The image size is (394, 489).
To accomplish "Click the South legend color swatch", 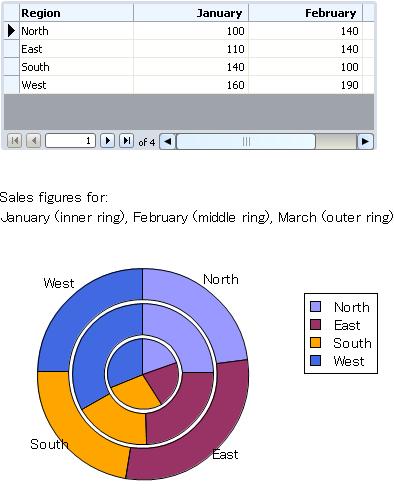I will pyautogui.click(x=315, y=343).
